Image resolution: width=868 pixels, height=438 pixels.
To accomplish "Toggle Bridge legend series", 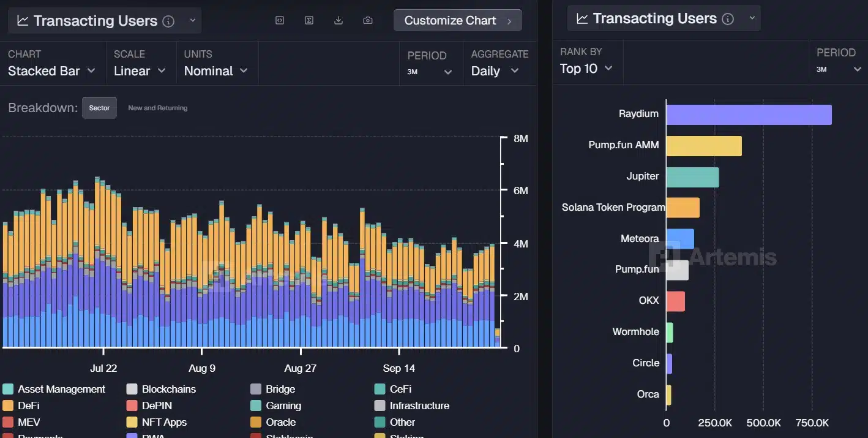I will (x=273, y=389).
